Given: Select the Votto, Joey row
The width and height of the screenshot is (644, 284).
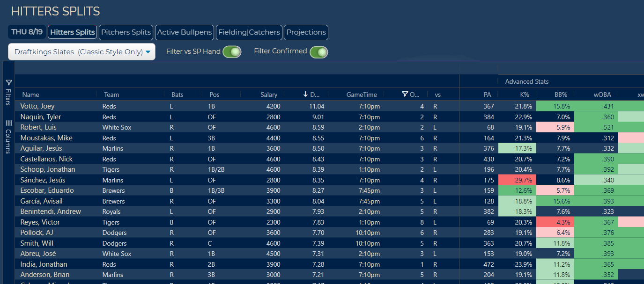Looking at the screenshot, I should click(x=37, y=106).
